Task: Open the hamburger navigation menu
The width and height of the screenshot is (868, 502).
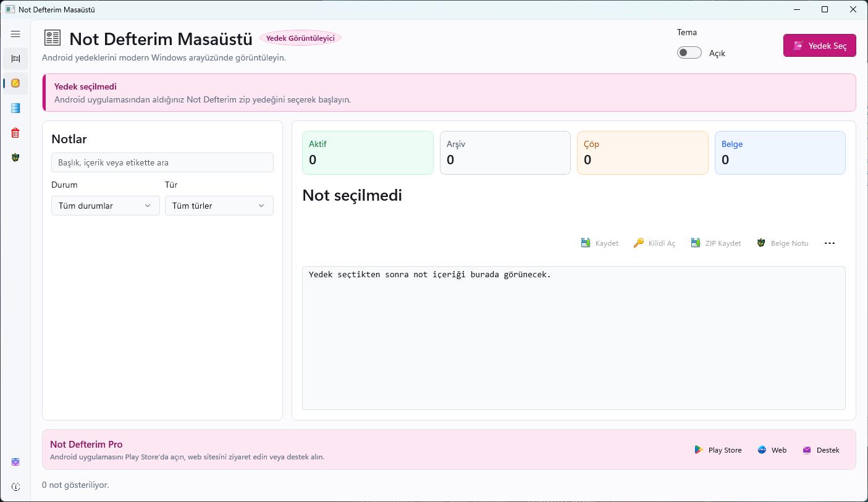Action: 15,34
